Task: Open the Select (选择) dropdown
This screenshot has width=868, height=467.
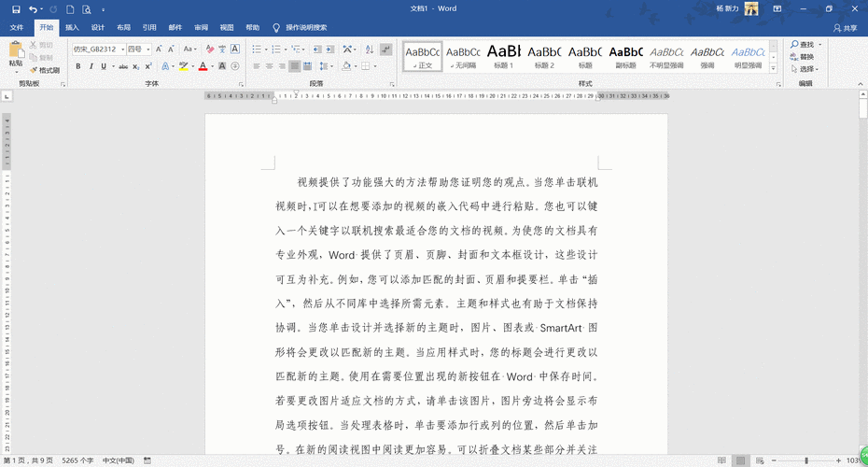Action: [805, 69]
